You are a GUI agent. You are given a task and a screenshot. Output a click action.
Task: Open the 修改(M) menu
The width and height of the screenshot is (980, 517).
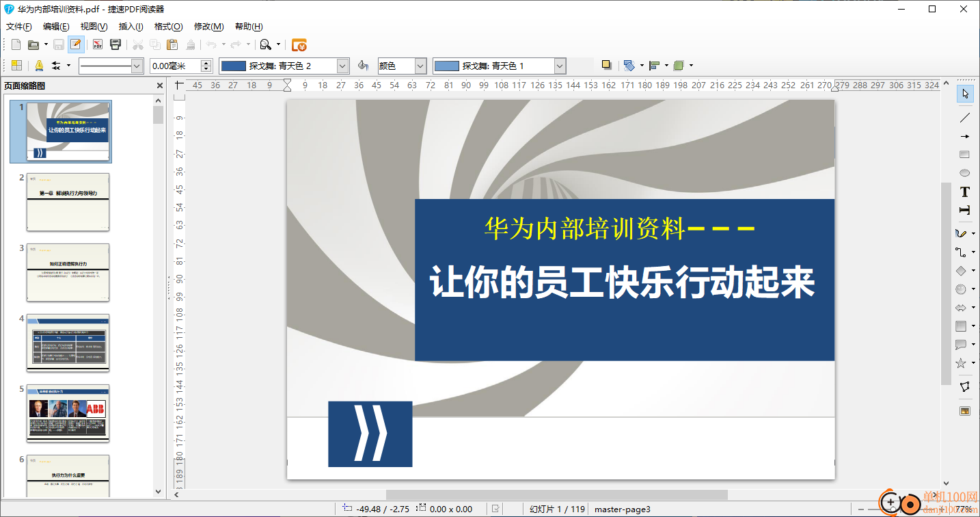click(209, 27)
